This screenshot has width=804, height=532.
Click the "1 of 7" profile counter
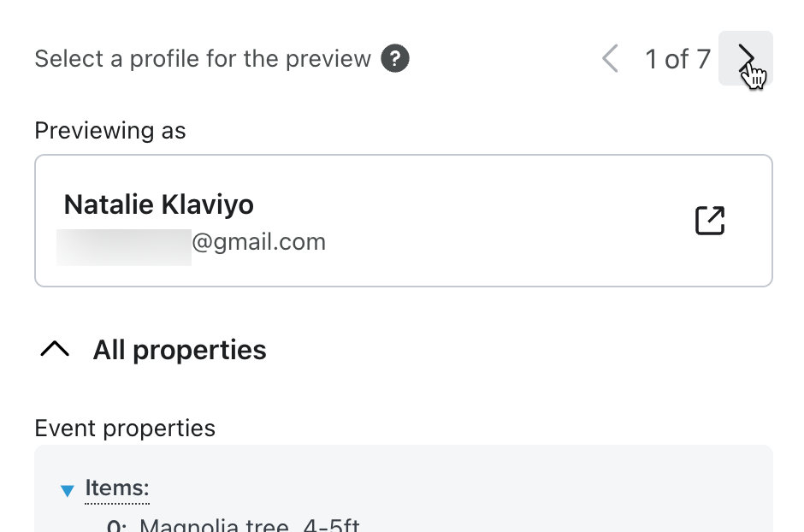click(677, 59)
